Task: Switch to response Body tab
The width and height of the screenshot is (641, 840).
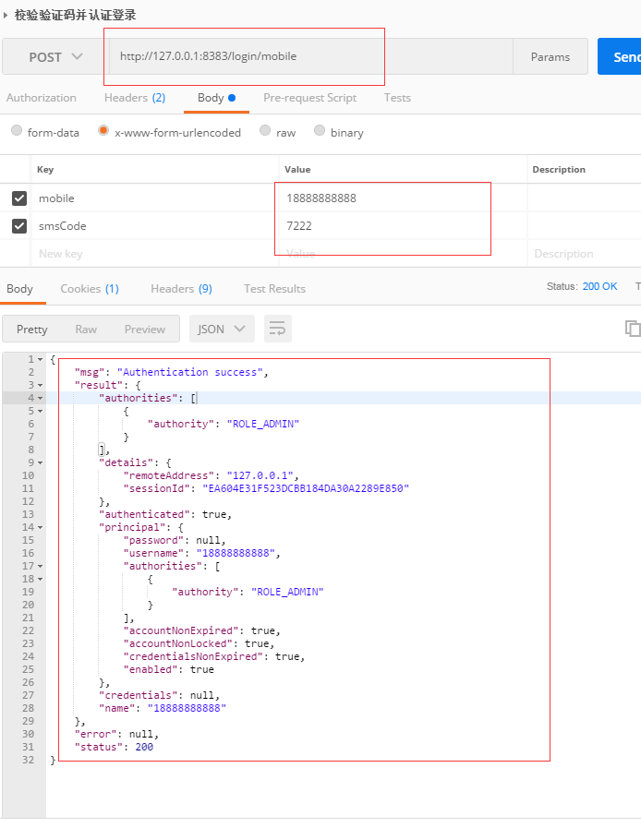Action: click(x=19, y=289)
